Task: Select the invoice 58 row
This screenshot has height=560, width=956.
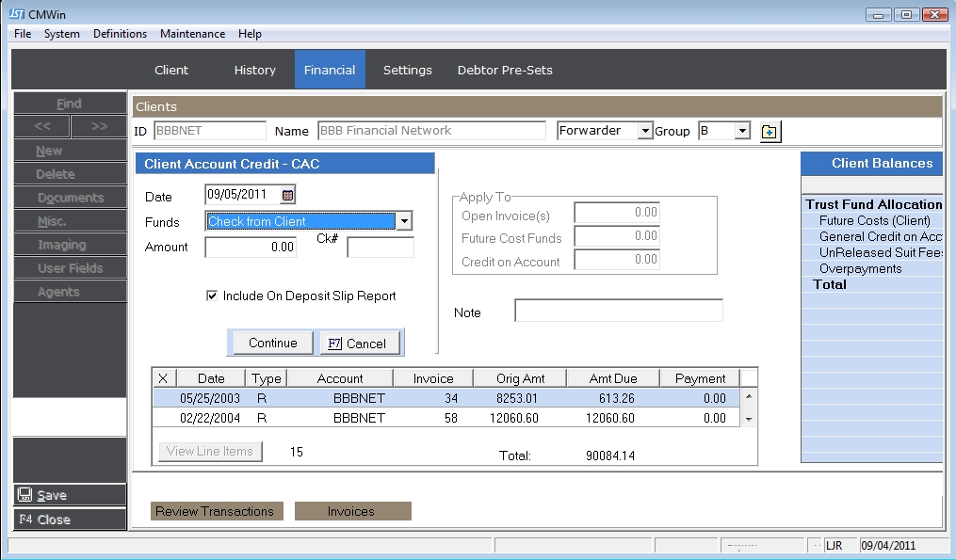Action: [447, 418]
